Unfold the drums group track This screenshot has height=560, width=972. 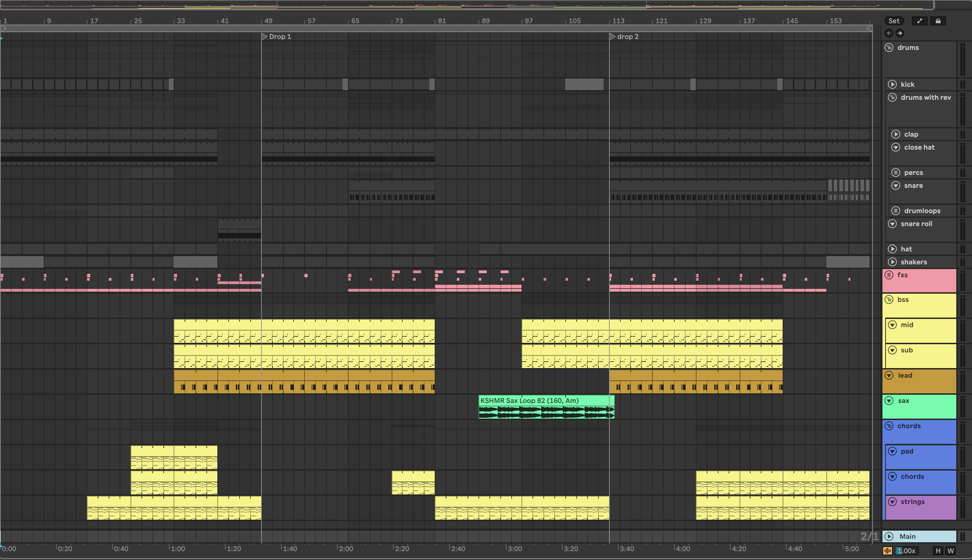pos(889,47)
